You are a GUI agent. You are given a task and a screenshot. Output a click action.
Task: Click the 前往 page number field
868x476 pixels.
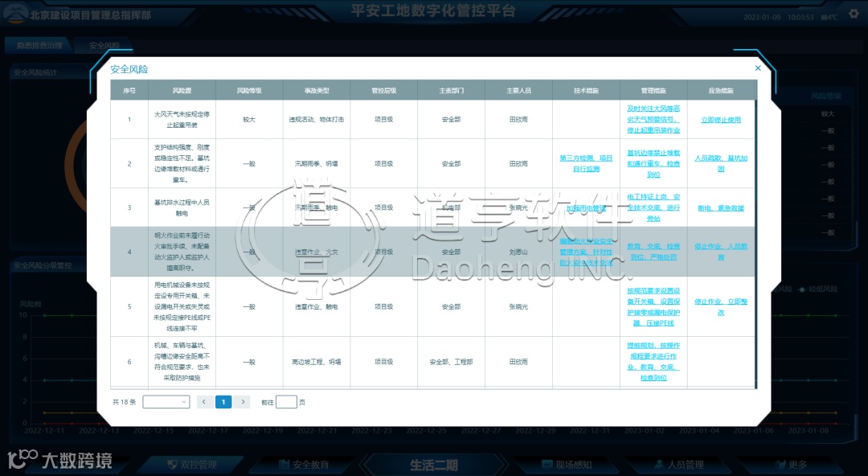[286, 402]
